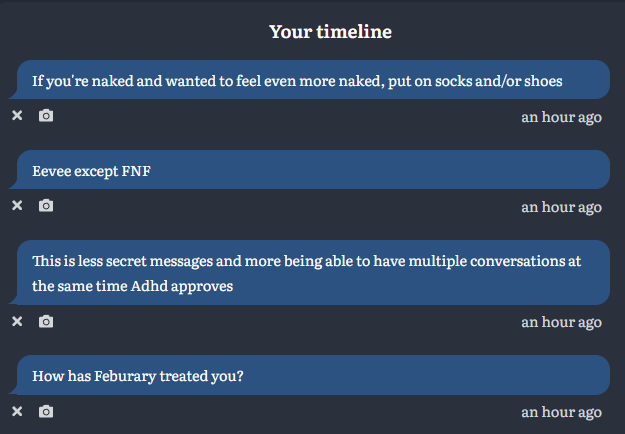625x434 pixels.
Task: Click the timestamp under the naked socks message
Action: (x=561, y=117)
